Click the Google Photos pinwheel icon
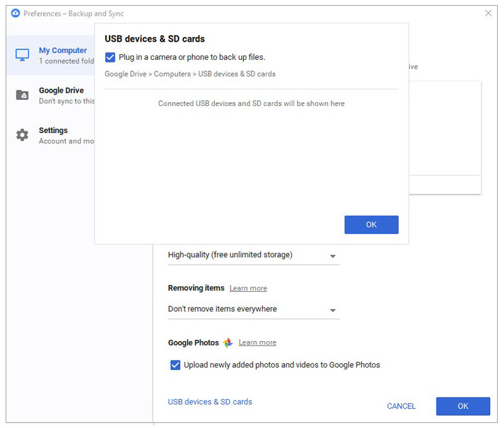The width and height of the screenshot is (504, 428). point(228,343)
